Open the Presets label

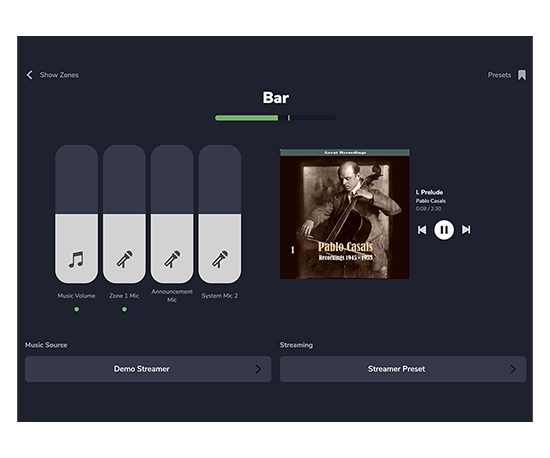click(499, 75)
